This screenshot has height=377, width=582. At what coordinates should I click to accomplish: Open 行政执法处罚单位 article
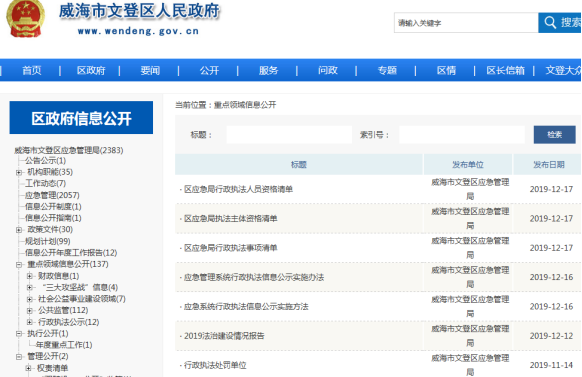point(215,365)
